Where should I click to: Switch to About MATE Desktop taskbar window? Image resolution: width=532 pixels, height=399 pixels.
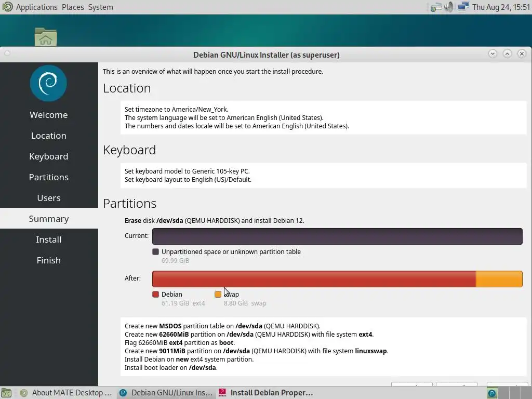point(66,393)
